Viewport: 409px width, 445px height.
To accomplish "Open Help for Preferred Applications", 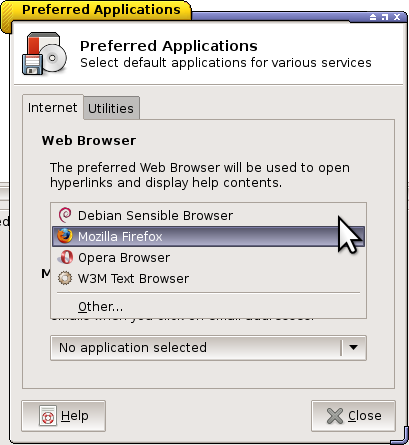I will click(63, 416).
